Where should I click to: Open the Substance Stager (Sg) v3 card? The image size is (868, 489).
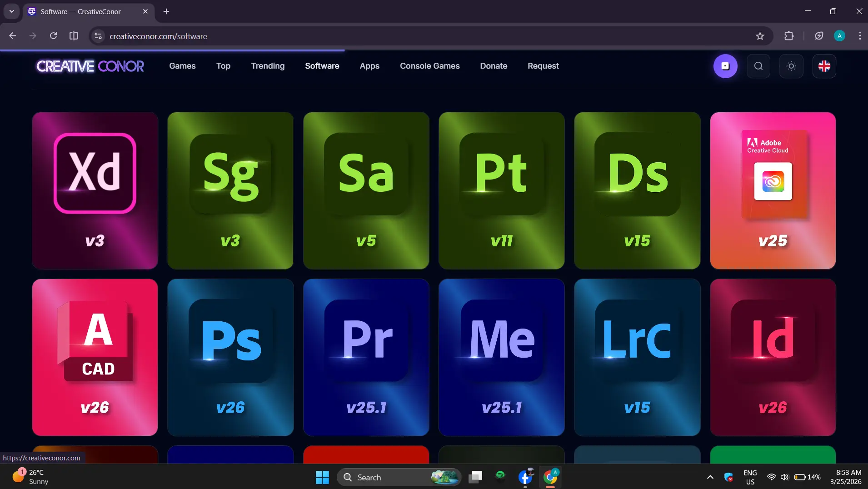230,190
